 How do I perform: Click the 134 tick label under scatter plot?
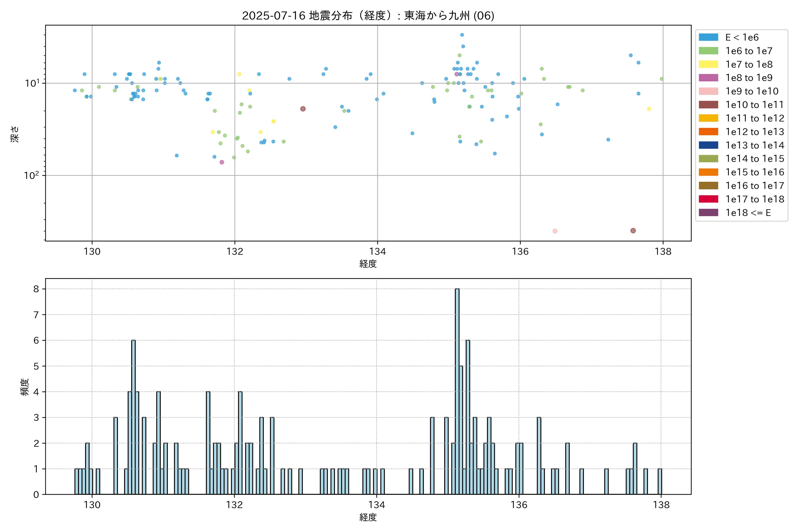pos(377,251)
